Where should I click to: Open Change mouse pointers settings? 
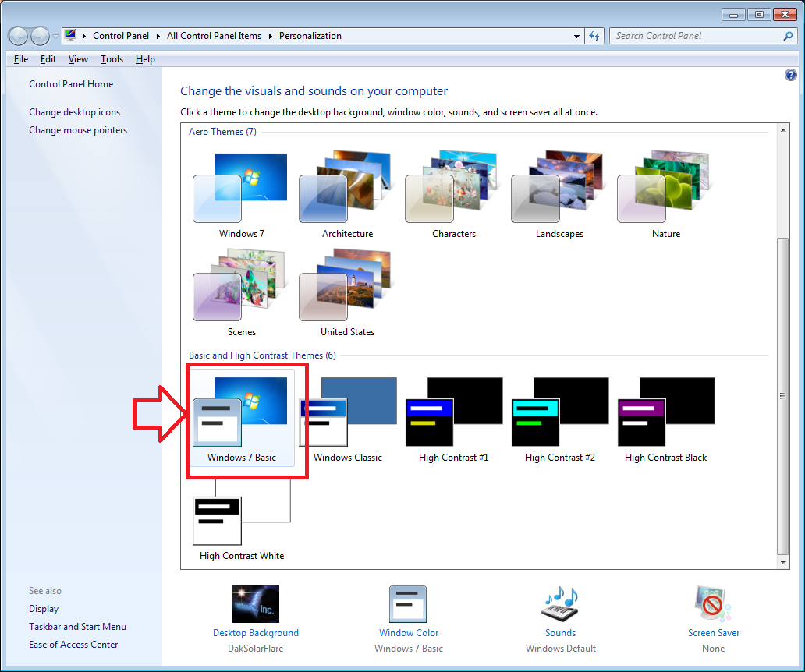click(x=77, y=130)
